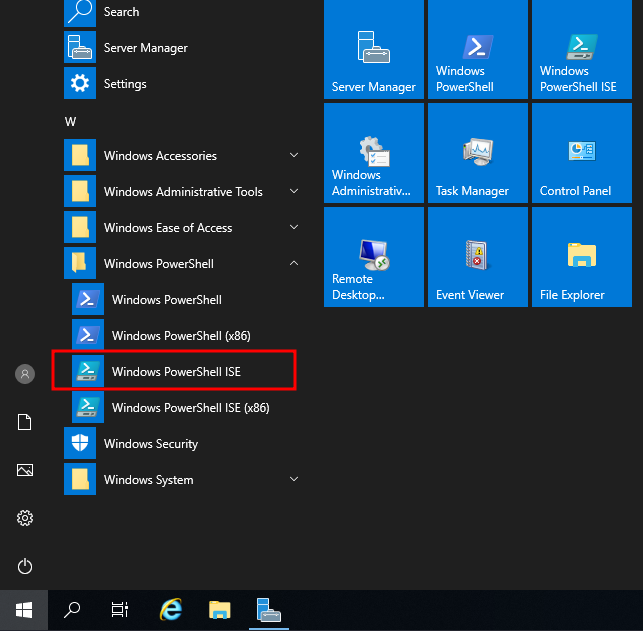Screen dimensions: 643x631
Task: Click the Windows PowerShell folder icon
Action: click(80, 263)
